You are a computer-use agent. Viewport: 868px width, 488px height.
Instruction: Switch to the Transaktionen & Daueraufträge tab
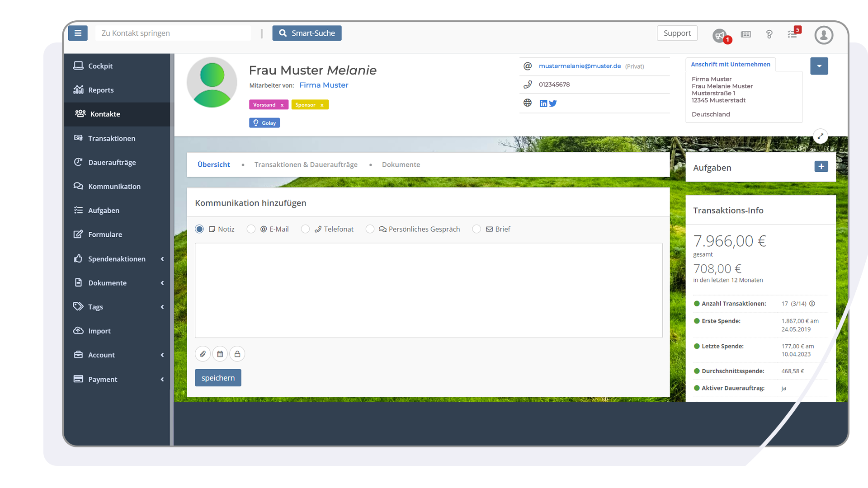pos(306,164)
